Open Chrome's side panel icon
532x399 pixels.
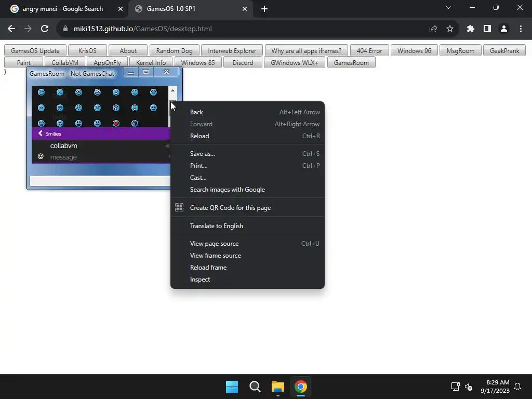coord(487,29)
